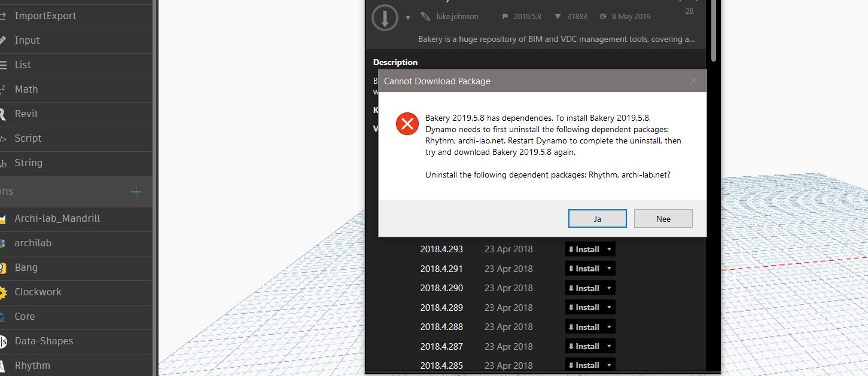The height and width of the screenshot is (376, 868).
Task: Expand List library category
Action: pos(76,65)
